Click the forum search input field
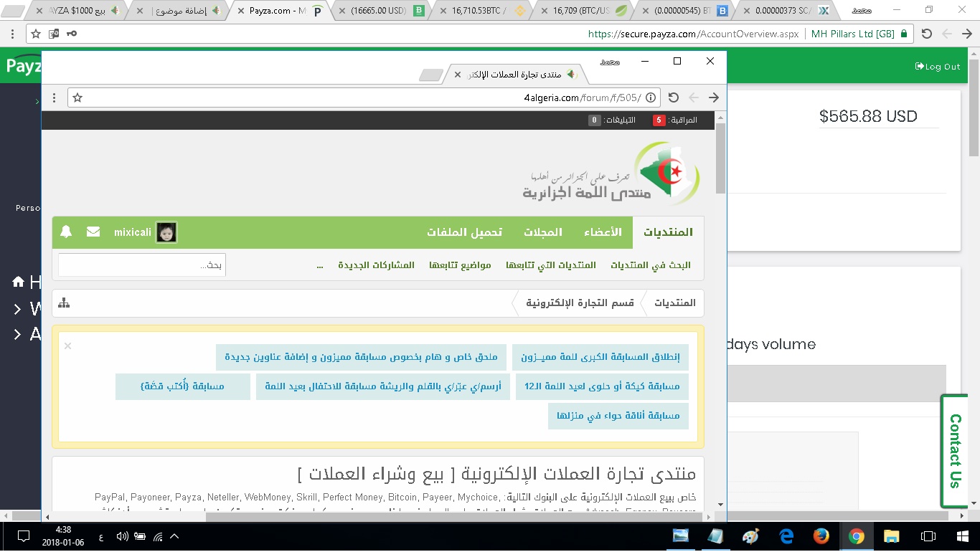 pos(142,265)
